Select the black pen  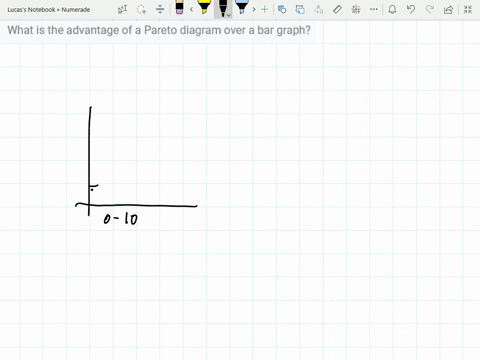point(222,8)
